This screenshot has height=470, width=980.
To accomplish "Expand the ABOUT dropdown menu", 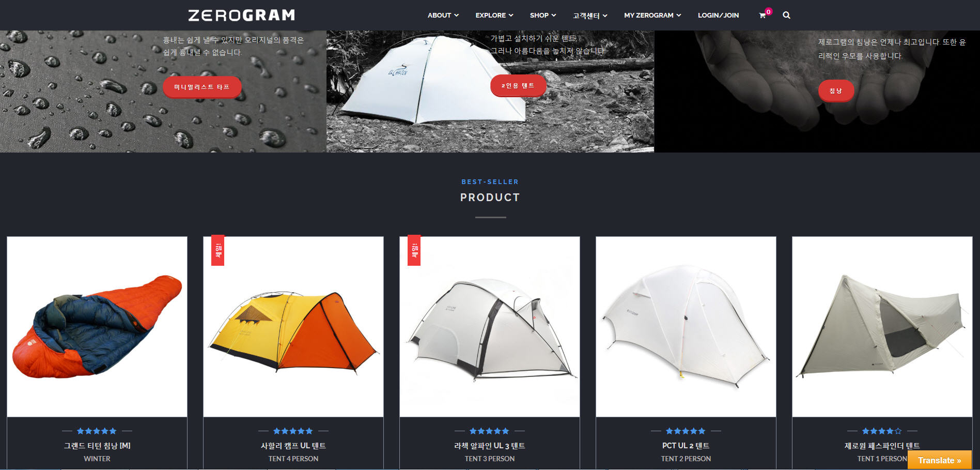I will tap(443, 16).
